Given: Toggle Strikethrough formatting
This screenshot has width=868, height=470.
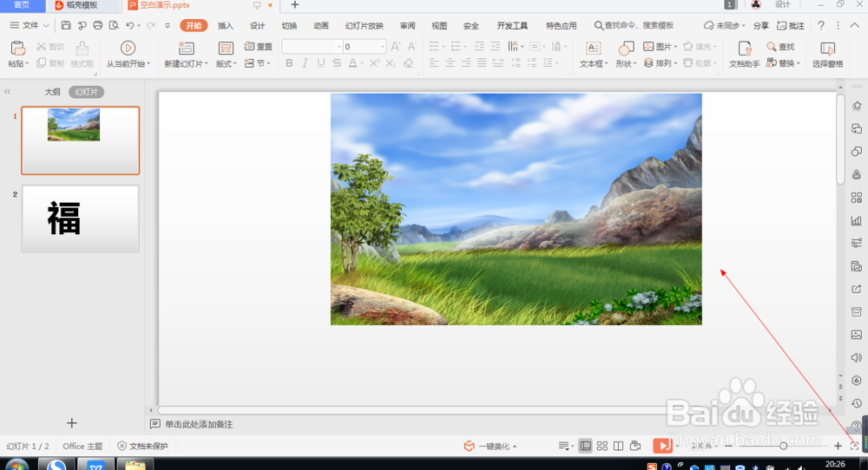Looking at the screenshot, I should pyautogui.click(x=337, y=63).
